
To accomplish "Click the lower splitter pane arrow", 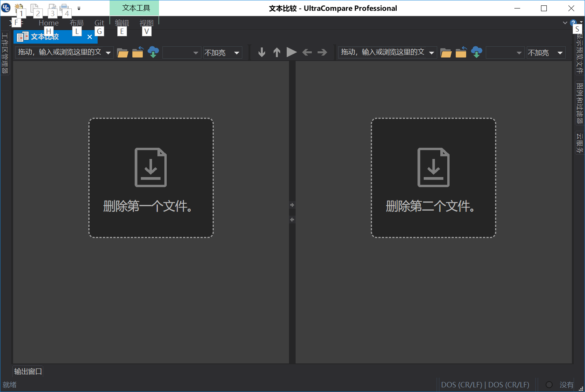I will pos(292,220).
